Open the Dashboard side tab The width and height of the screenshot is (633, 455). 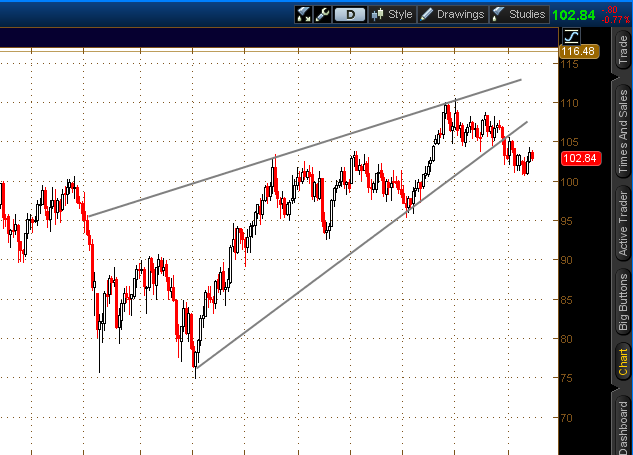(x=623, y=425)
